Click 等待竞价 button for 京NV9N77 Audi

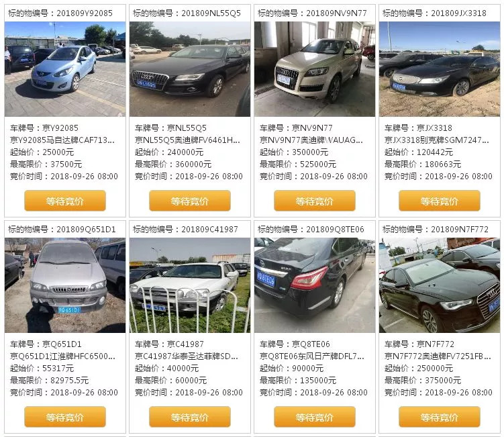click(x=314, y=201)
